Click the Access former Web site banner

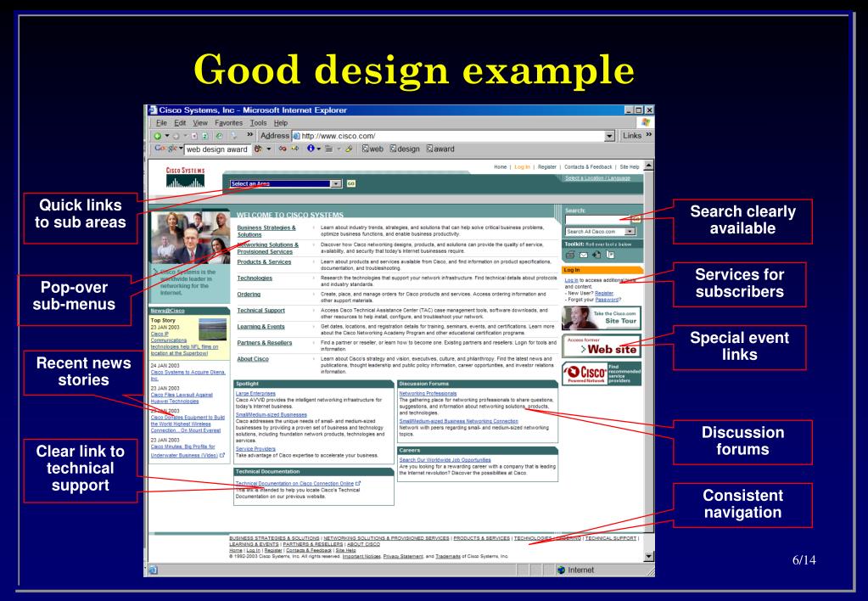602,345
